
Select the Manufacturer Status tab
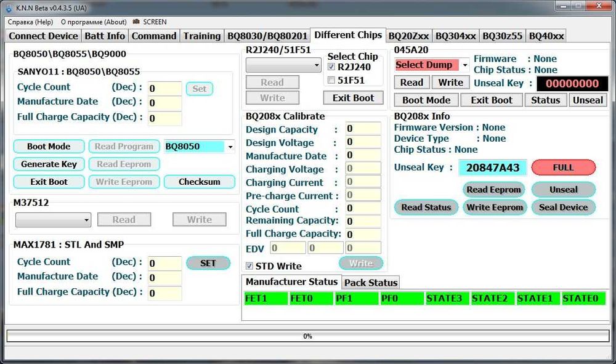tap(291, 281)
